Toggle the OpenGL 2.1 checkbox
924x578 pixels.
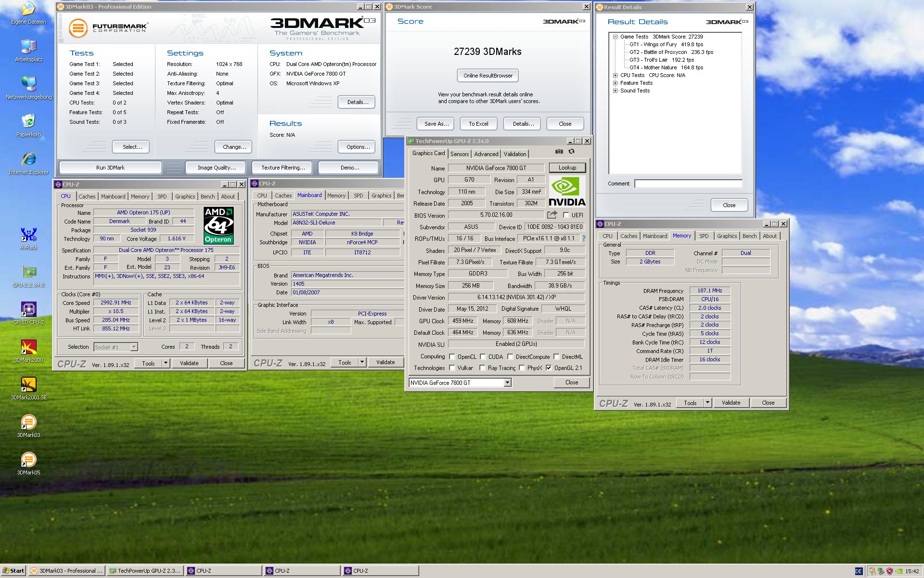pyautogui.click(x=549, y=368)
